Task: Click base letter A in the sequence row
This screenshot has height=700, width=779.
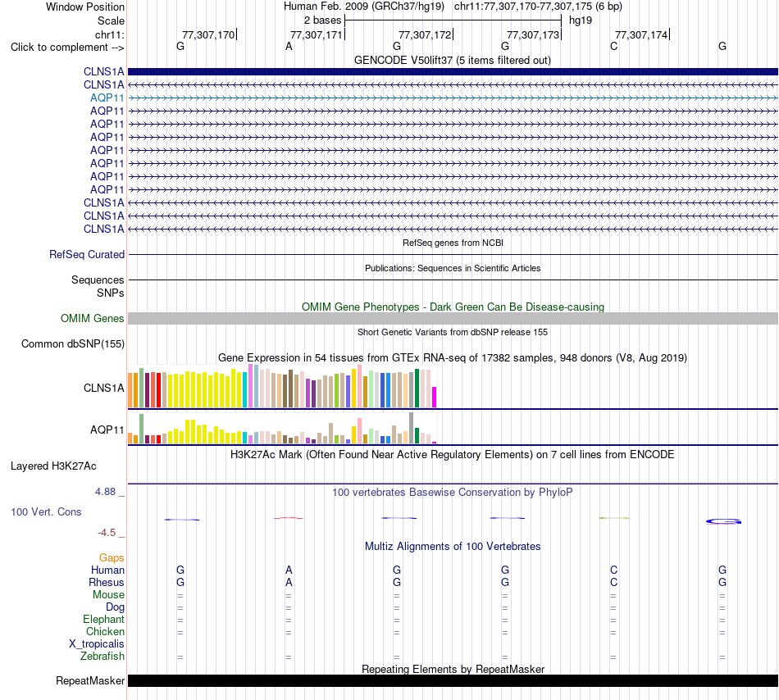Action: [289, 46]
